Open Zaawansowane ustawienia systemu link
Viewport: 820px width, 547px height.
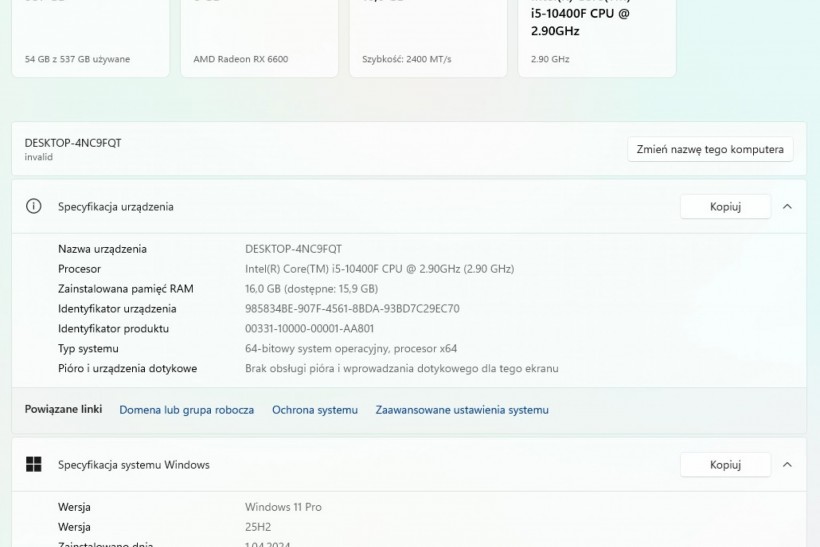(x=462, y=410)
